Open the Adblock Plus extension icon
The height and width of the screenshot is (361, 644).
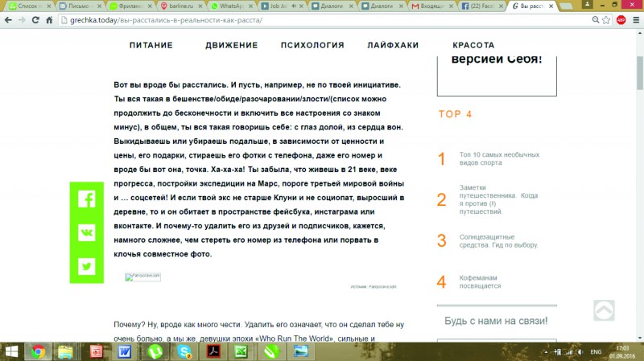[x=621, y=19]
